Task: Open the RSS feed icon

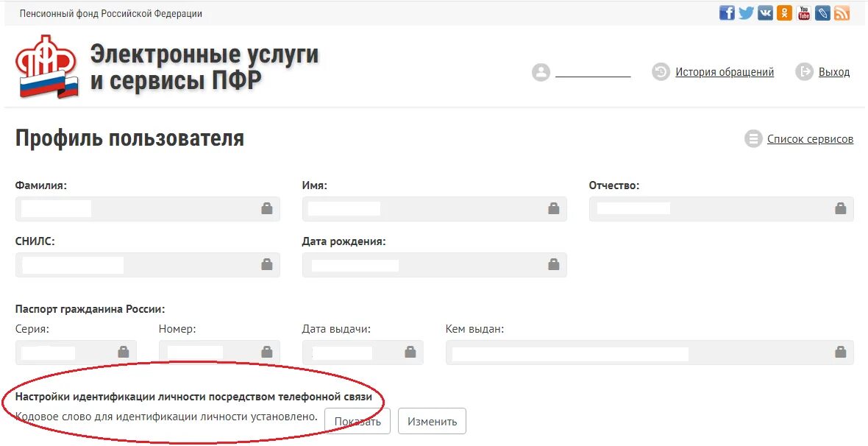Action: (842, 13)
